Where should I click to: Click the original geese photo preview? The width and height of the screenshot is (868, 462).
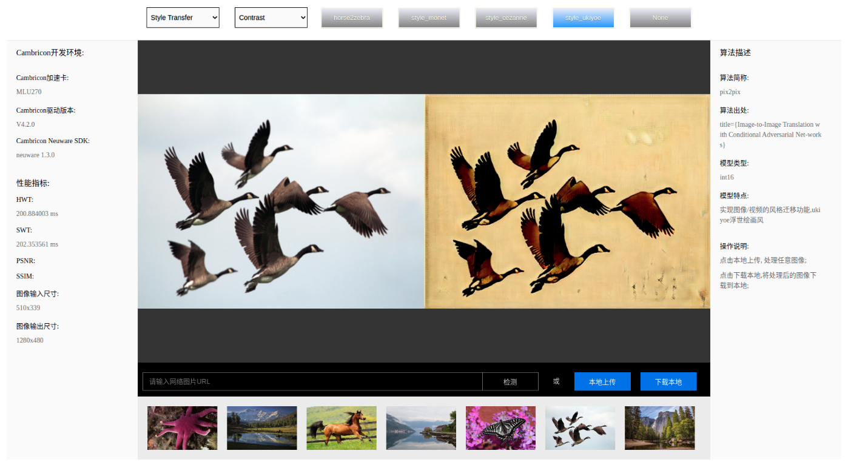pyautogui.click(x=281, y=201)
